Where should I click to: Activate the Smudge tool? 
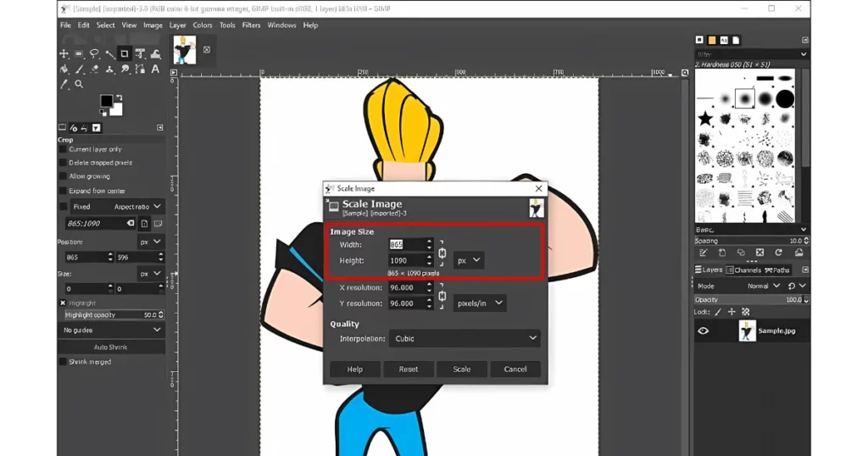click(125, 70)
